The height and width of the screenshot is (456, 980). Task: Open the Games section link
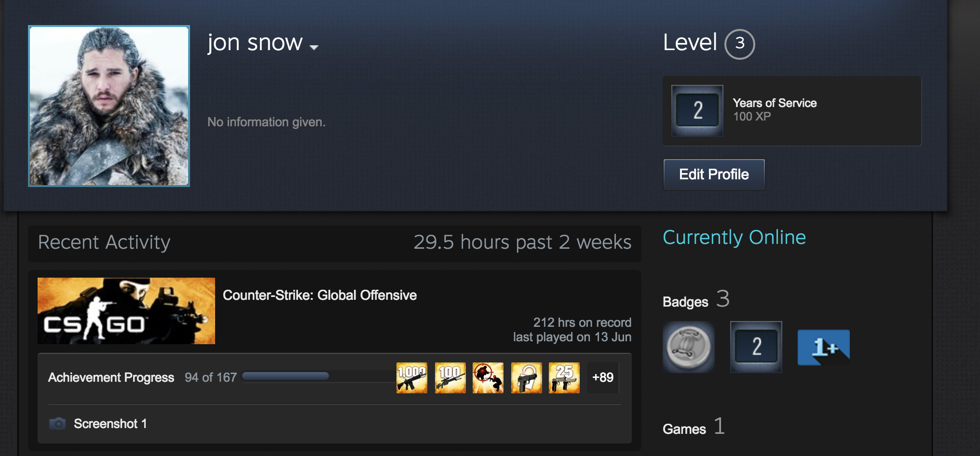tap(684, 429)
